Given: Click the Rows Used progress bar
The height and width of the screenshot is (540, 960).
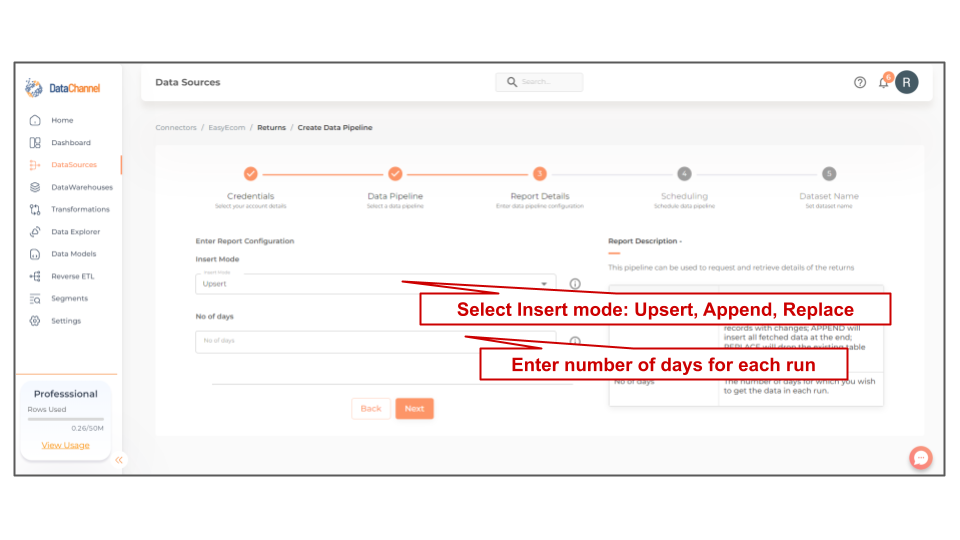Looking at the screenshot, I should [66, 419].
